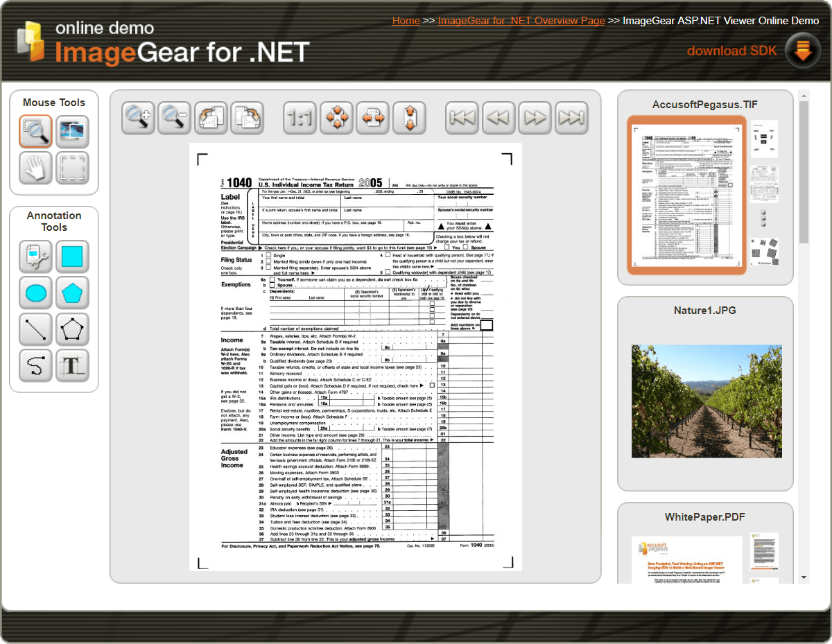This screenshot has width=832, height=644.
Task: Fit the document to window height
Action: point(410,117)
